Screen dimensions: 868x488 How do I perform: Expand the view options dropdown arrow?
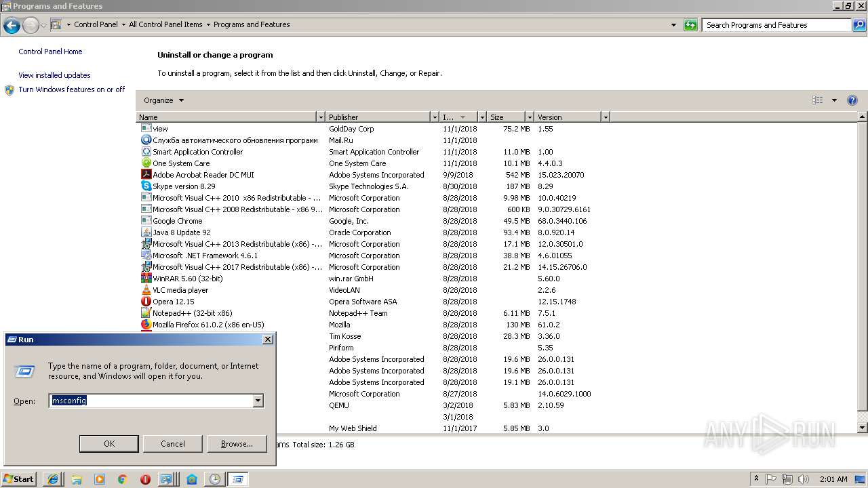tap(834, 100)
